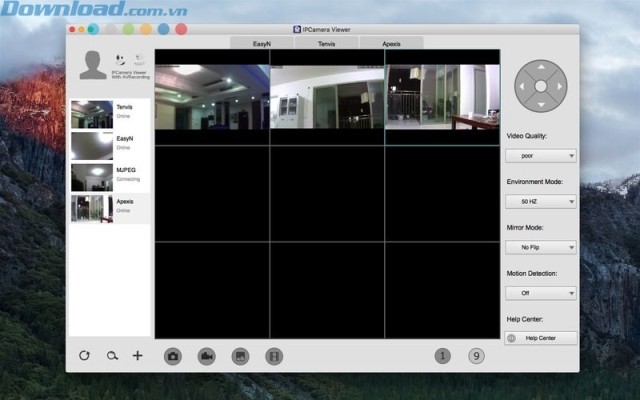This screenshot has height=400, width=640.
Task: Add a new camera with plus icon
Action: click(x=138, y=356)
